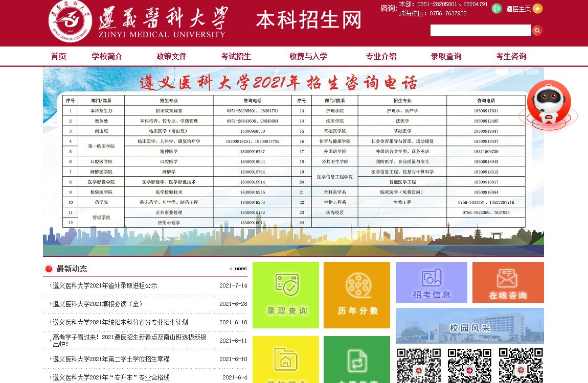
Task: Open the red robot assistant
Action: pos(549,105)
